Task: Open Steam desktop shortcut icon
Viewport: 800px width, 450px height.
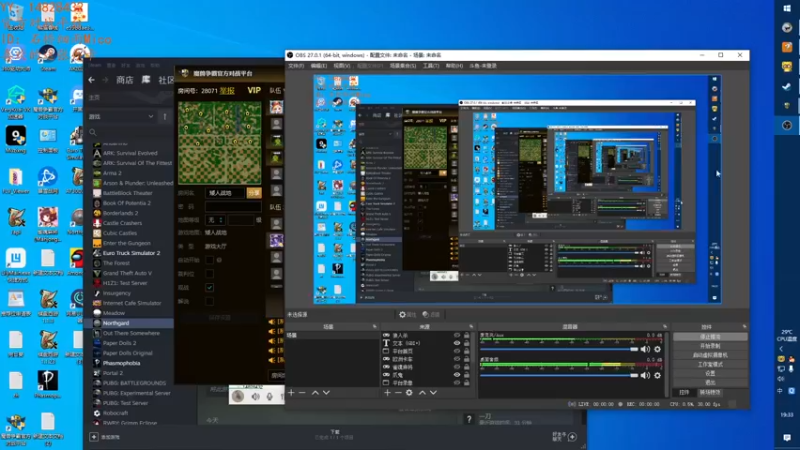Action: pos(47,55)
